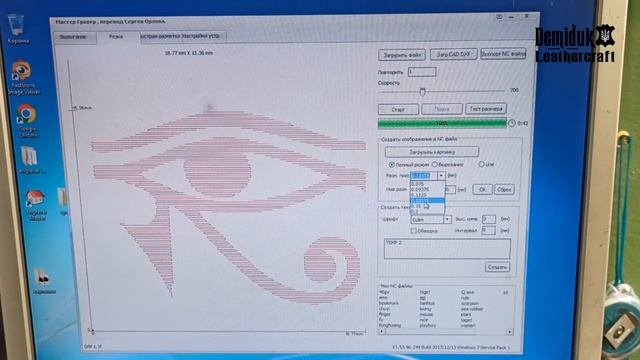640x360 pixels.
Task: Choose 0.1125 in the pixel size list
Action: coord(427,195)
